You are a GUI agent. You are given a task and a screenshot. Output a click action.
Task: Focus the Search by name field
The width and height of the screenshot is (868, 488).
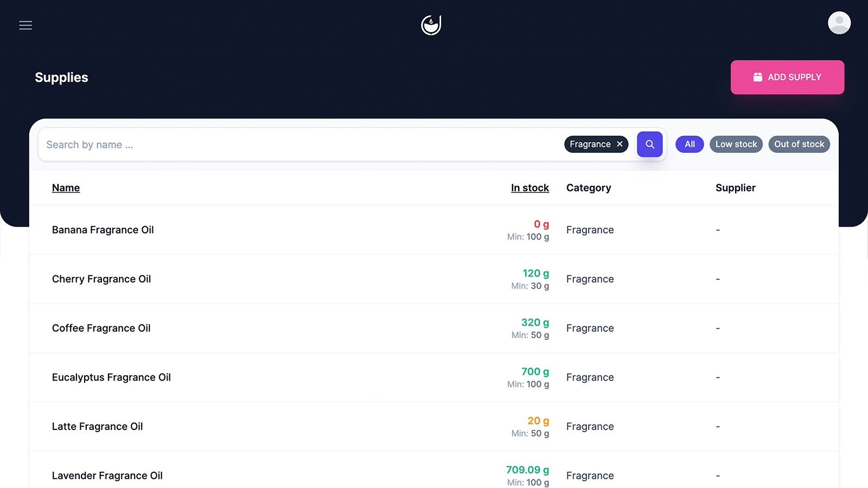[301, 145]
